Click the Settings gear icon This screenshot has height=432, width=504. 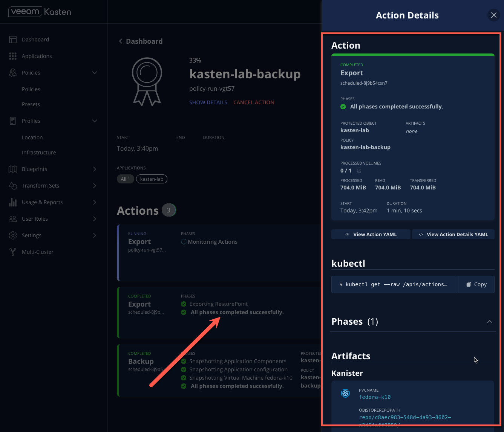point(13,235)
